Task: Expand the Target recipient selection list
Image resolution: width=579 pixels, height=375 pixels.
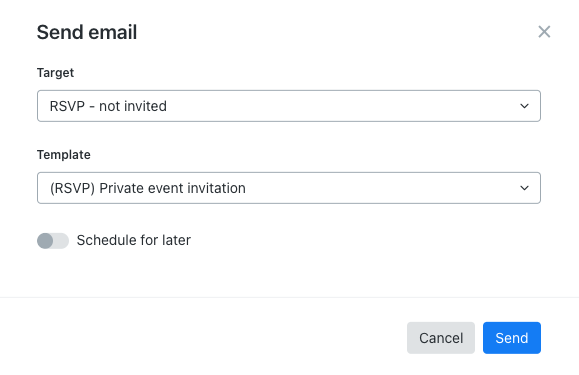Action: click(289, 106)
